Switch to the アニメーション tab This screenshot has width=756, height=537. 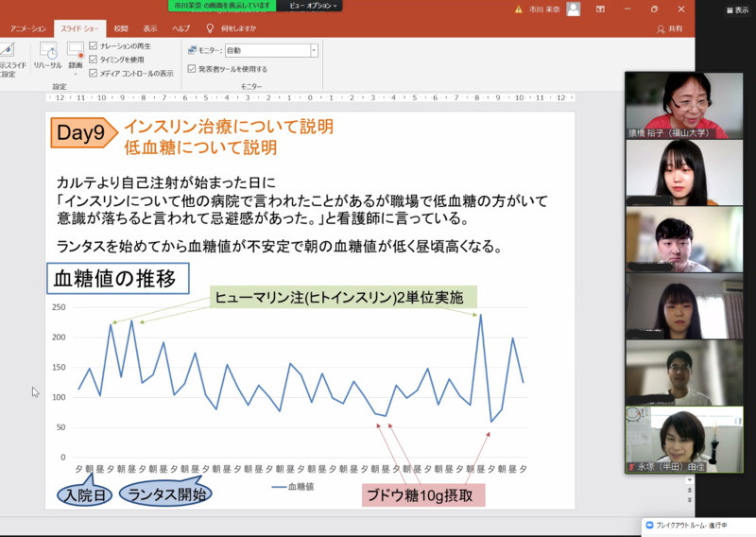coord(27,28)
